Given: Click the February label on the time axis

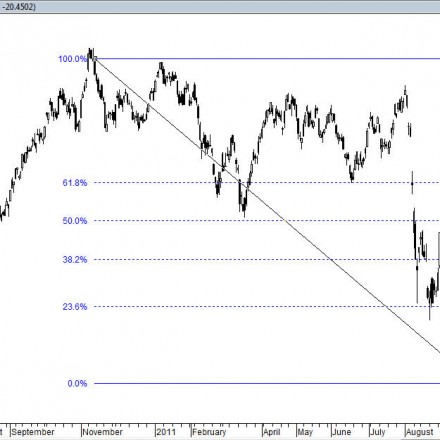Looking at the screenshot, I should coord(209,432).
